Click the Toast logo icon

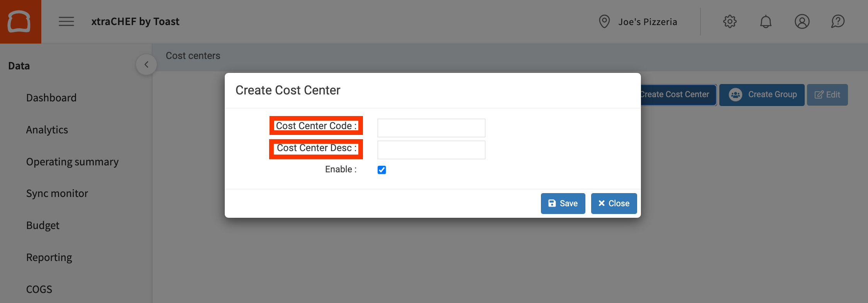pos(19,22)
